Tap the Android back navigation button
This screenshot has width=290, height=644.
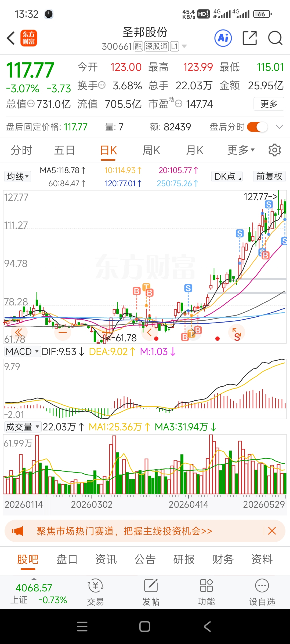tap(207, 627)
